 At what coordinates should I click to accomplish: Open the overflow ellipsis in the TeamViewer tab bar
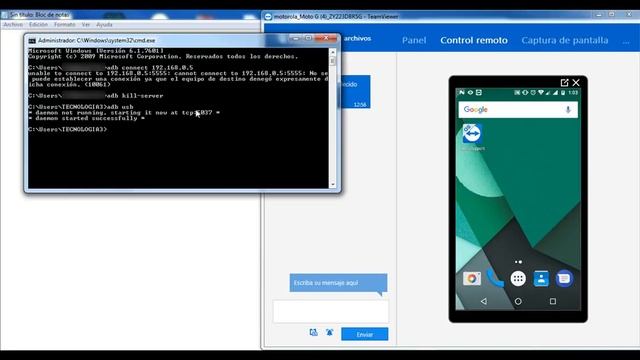tap(626, 42)
